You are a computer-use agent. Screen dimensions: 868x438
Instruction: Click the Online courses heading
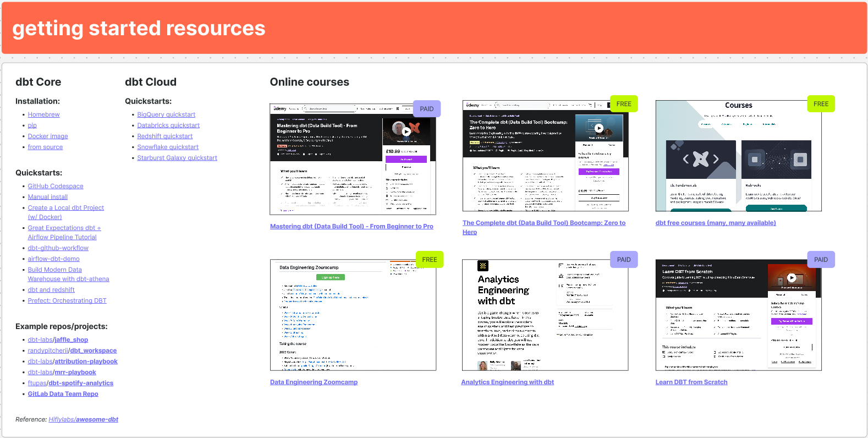(310, 82)
